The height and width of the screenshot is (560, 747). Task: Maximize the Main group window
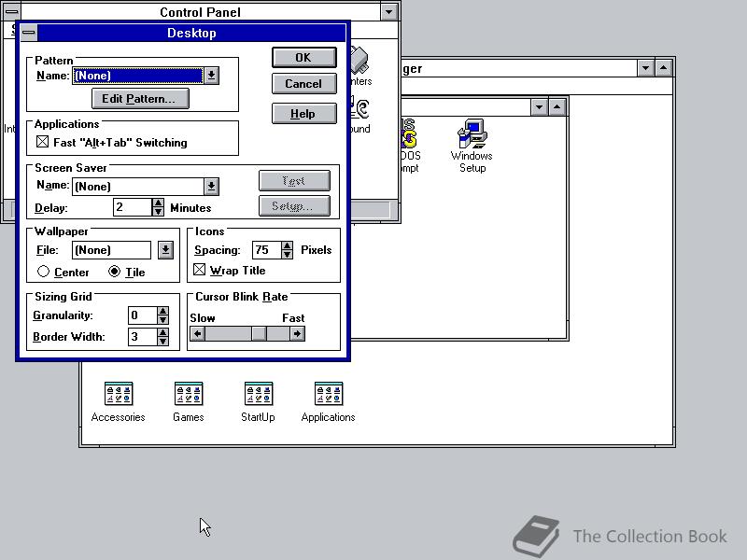click(x=557, y=107)
